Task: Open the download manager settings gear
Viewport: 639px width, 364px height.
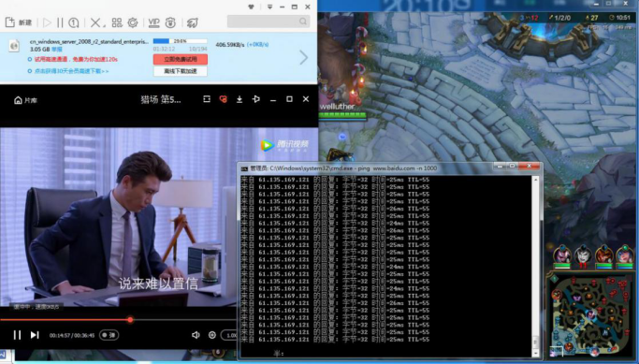Action: (133, 22)
